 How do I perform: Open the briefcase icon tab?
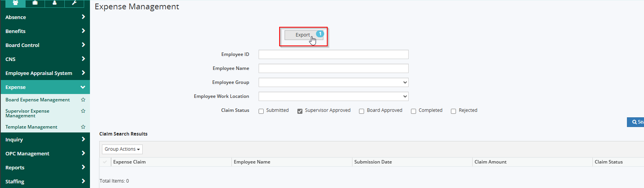(35, 3)
